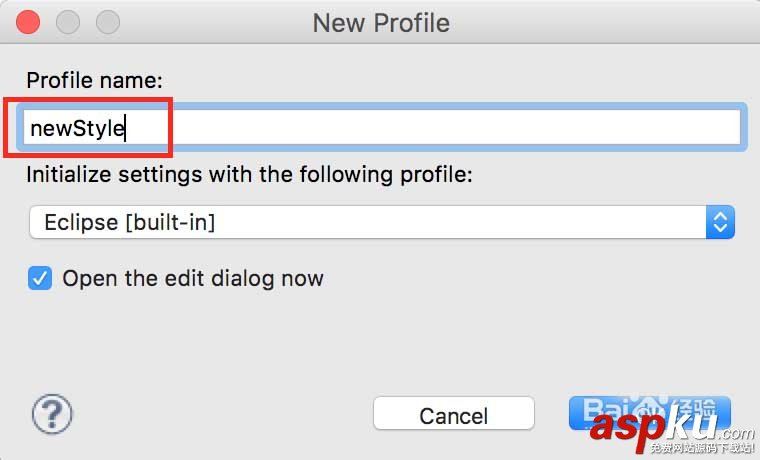Toggle via the 'Open the edit dialog now' label
760x460 pixels.
tap(192, 278)
